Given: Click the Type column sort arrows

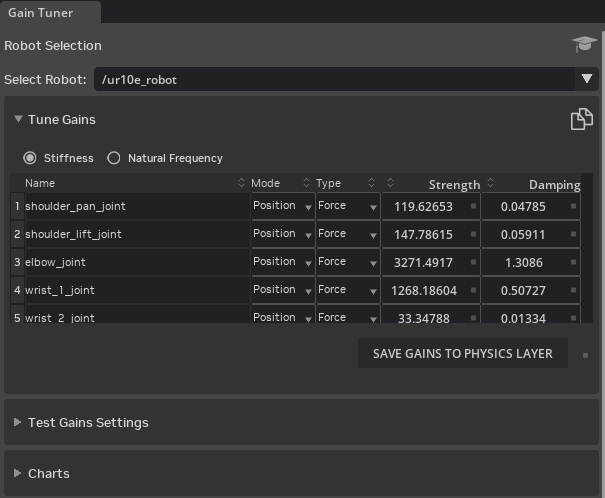Looking at the screenshot, I should point(371,183).
